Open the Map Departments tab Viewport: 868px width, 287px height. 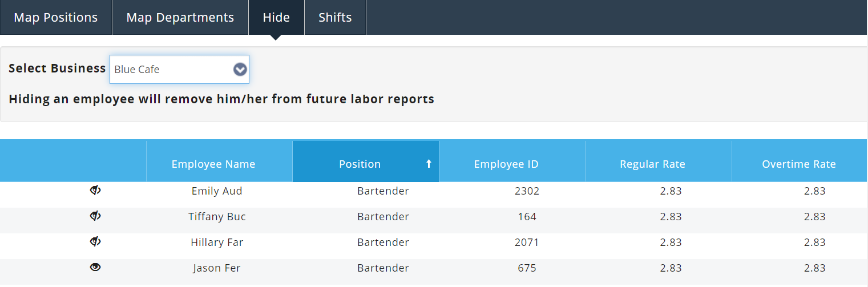point(180,18)
